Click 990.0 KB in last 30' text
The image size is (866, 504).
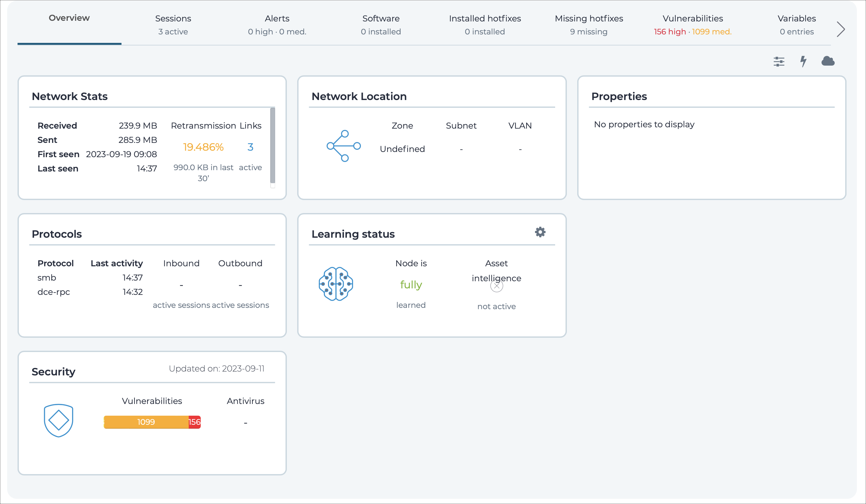[203, 173]
